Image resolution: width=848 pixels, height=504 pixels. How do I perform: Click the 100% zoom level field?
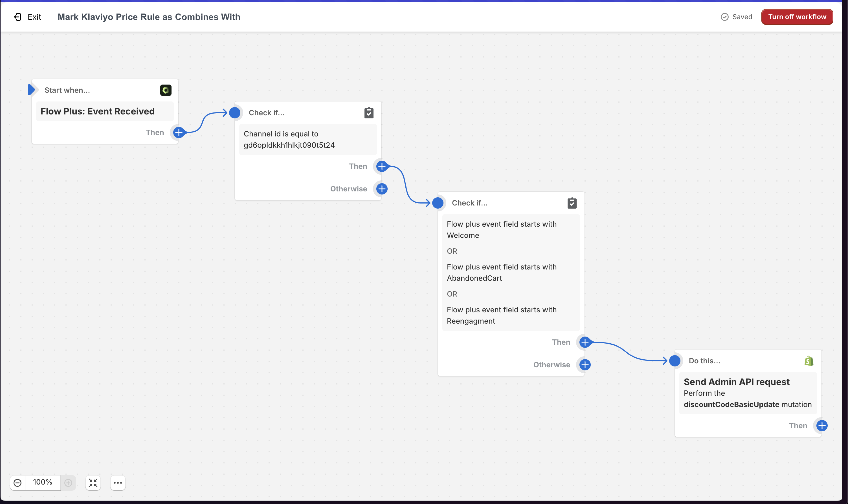coord(43,483)
